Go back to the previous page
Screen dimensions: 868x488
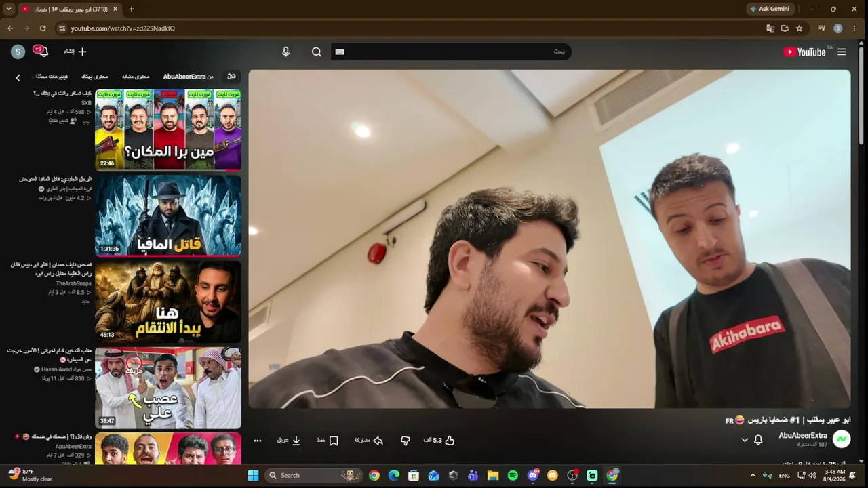[x=10, y=28]
